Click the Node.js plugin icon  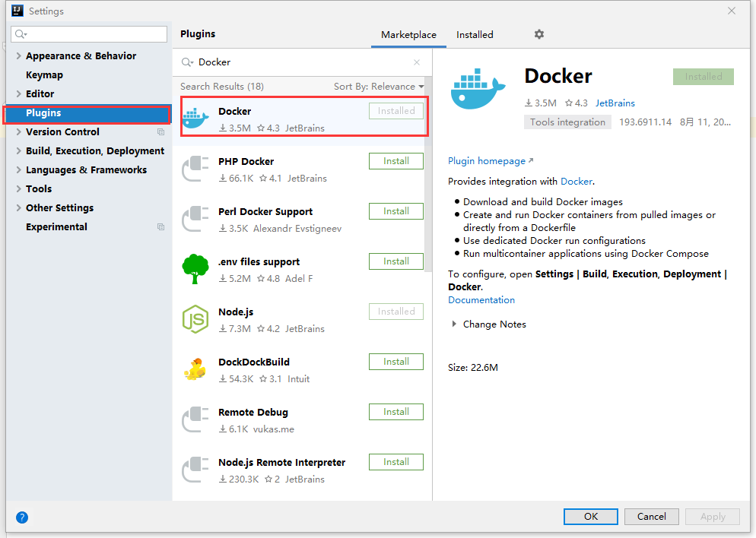[x=196, y=318]
